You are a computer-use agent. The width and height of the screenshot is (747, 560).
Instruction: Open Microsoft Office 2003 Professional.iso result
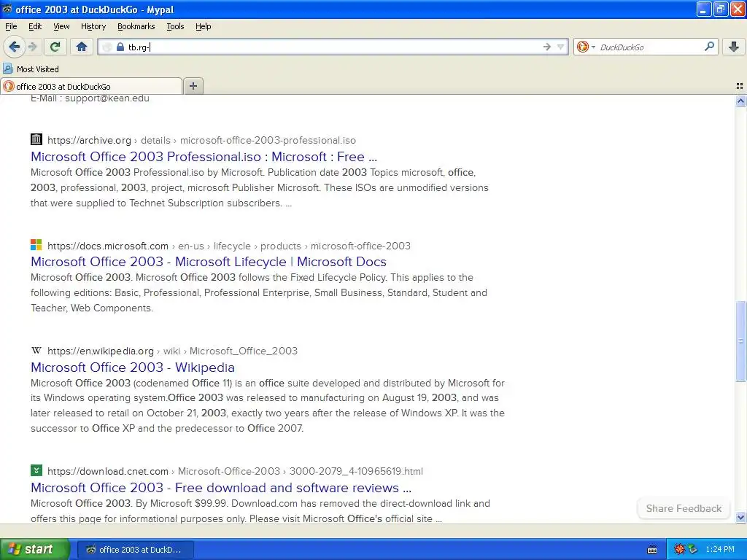click(x=204, y=156)
